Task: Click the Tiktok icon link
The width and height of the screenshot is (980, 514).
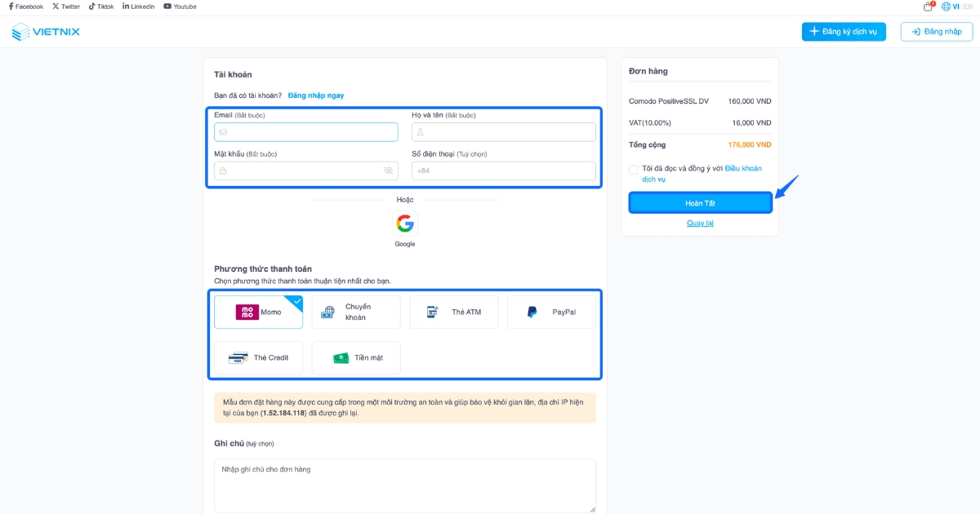Action: click(92, 7)
